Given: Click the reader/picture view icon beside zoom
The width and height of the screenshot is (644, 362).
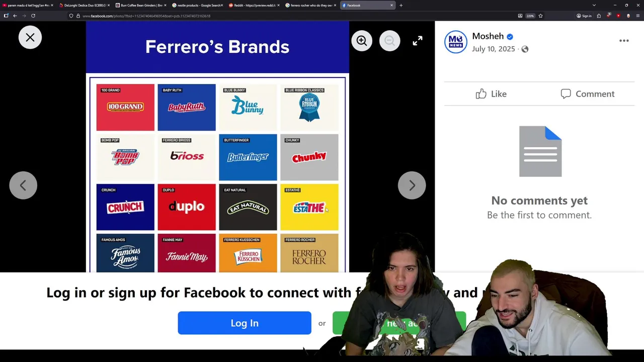Looking at the screenshot, I should point(520,16).
